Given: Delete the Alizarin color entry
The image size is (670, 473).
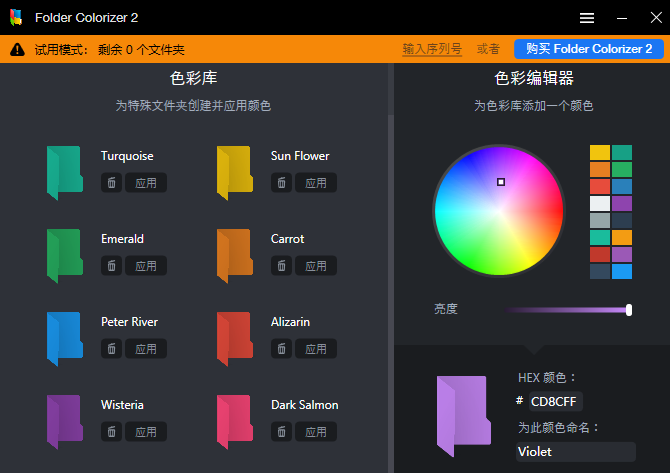Looking at the screenshot, I should point(281,349).
